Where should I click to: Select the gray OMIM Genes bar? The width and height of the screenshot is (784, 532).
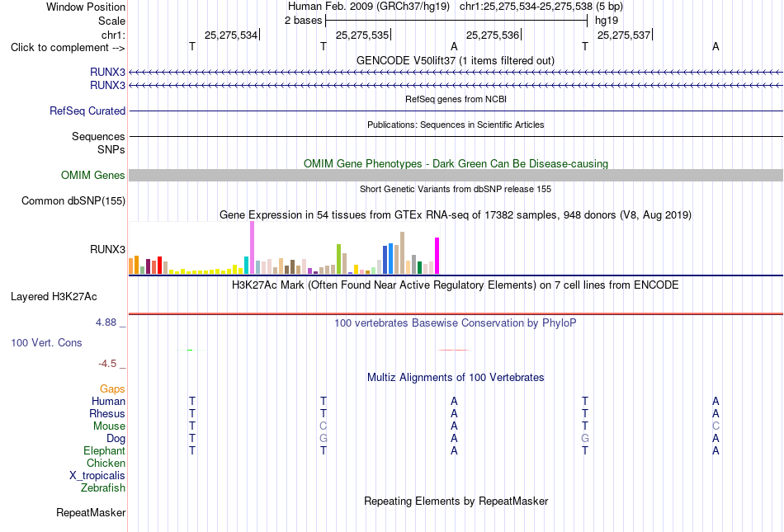coord(456,176)
